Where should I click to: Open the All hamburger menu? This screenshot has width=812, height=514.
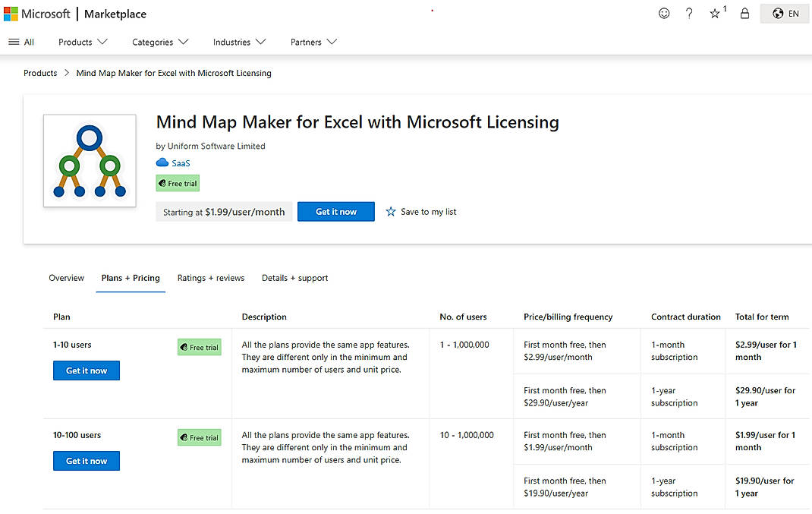tap(21, 42)
